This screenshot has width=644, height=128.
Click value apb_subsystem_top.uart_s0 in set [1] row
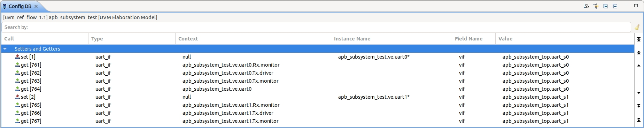click(x=536, y=57)
